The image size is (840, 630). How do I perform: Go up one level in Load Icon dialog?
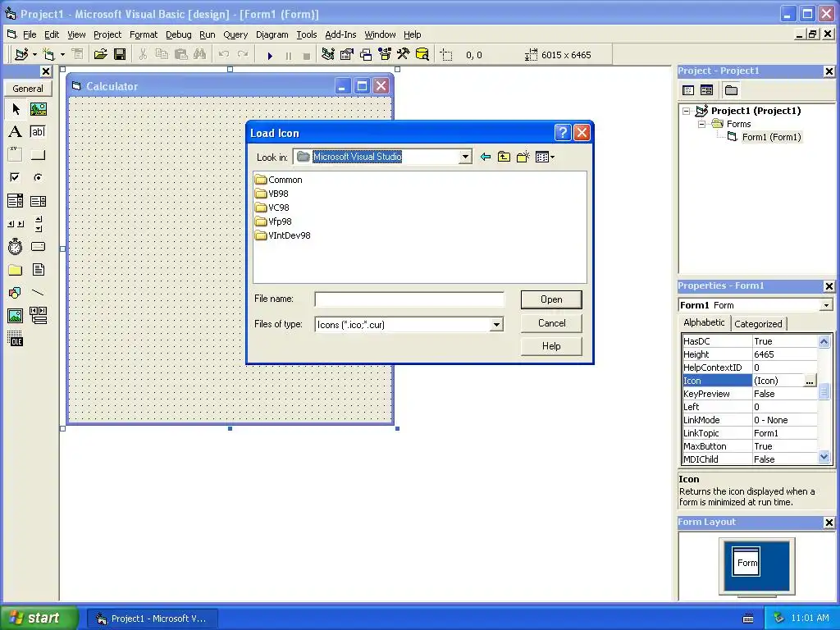(x=504, y=157)
